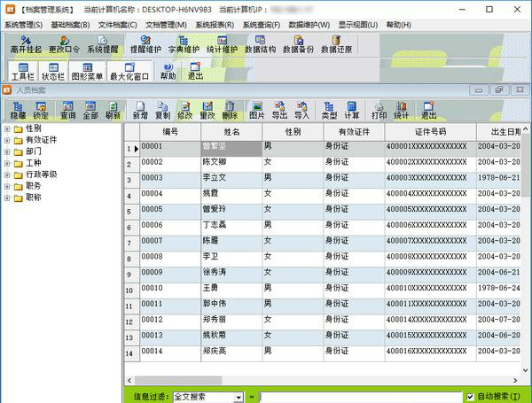This screenshot has width=532, height=403.
Task: Expand the 有效证件 tree node
Action: [x=8, y=140]
